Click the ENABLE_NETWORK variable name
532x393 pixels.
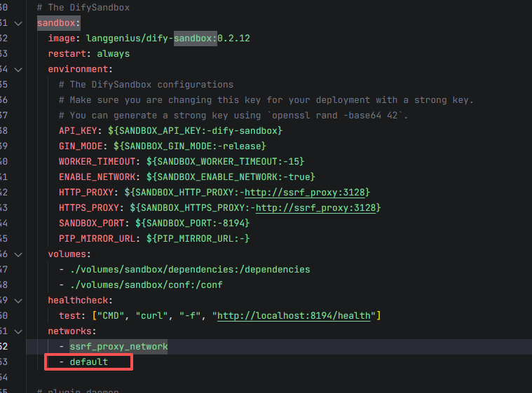97,177
